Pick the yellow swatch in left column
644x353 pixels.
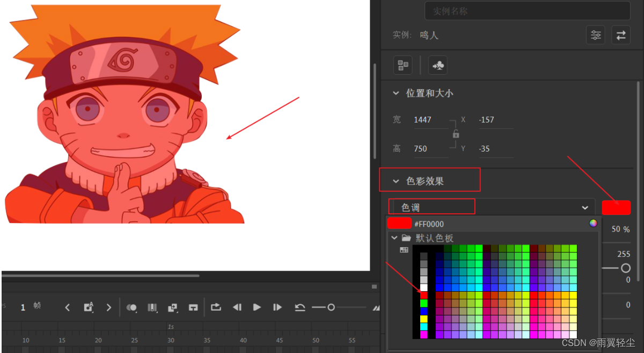(x=424, y=319)
